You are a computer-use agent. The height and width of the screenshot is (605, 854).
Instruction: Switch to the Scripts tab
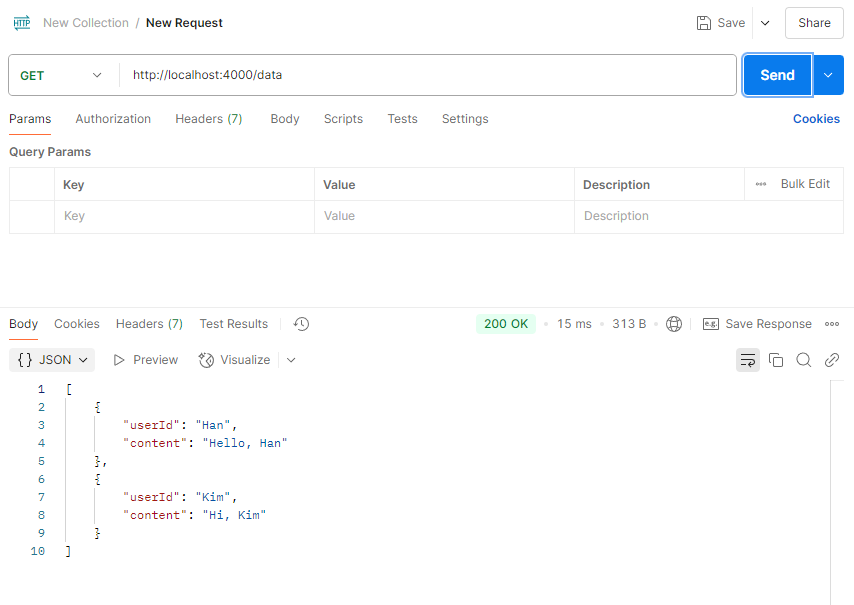coord(343,119)
